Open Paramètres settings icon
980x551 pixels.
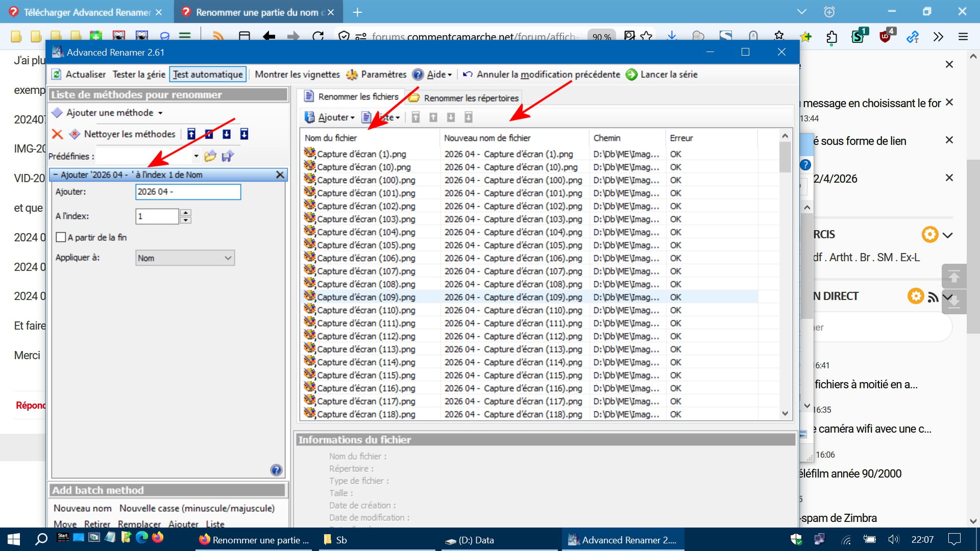(352, 74)
